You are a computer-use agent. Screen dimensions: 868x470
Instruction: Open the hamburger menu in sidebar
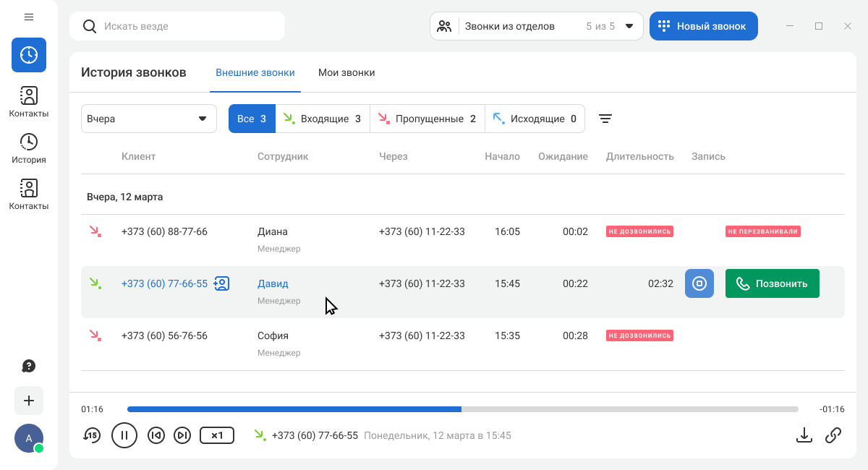(x=29, y=17)
